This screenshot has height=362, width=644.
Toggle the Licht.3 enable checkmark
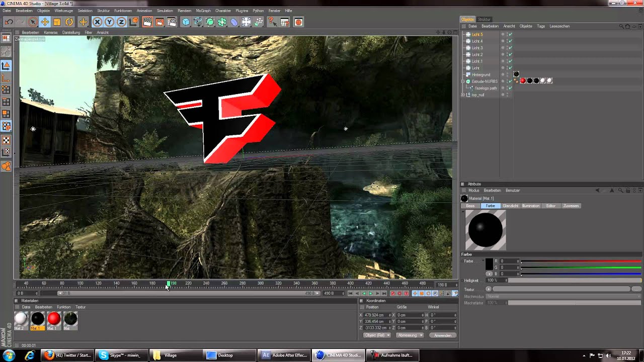(510, 48)
